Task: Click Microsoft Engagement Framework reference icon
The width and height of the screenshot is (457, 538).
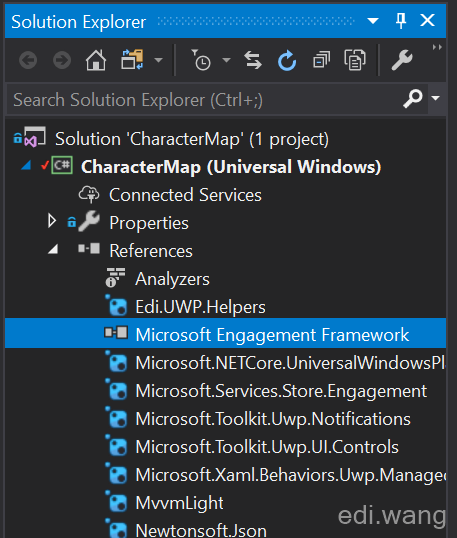Action: tap(116, 332)
